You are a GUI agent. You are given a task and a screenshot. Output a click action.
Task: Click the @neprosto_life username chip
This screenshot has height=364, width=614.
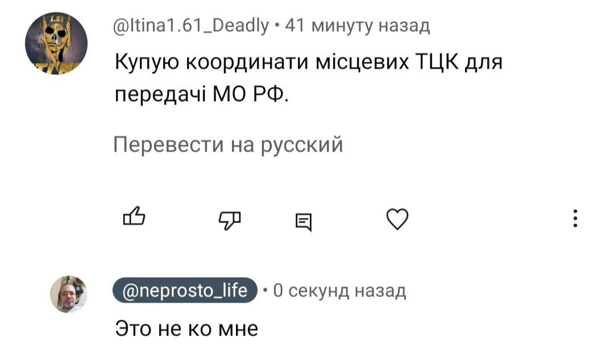[186, 291]
